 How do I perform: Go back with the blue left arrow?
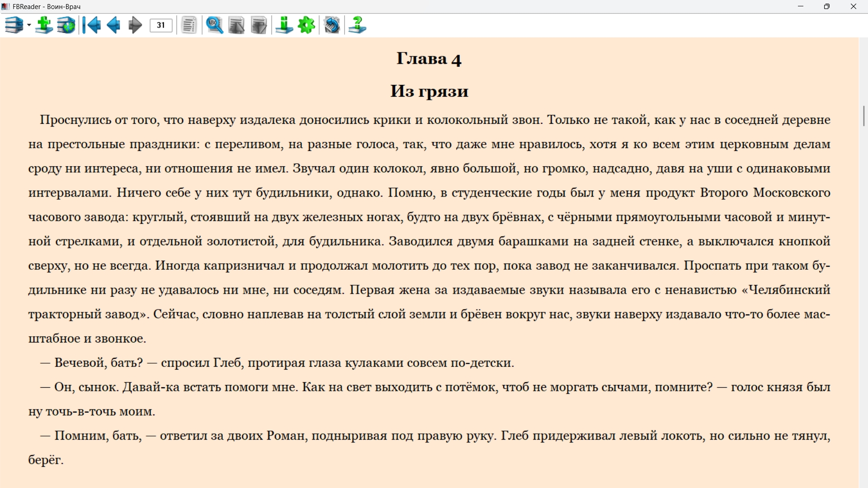[x=113, y=25]
